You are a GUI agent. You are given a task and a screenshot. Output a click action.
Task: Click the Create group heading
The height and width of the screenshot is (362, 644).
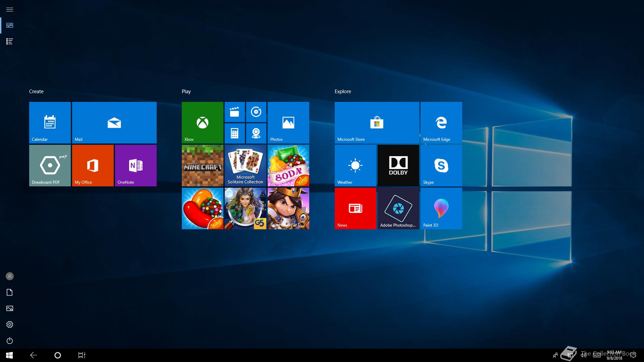pos(36,92)
